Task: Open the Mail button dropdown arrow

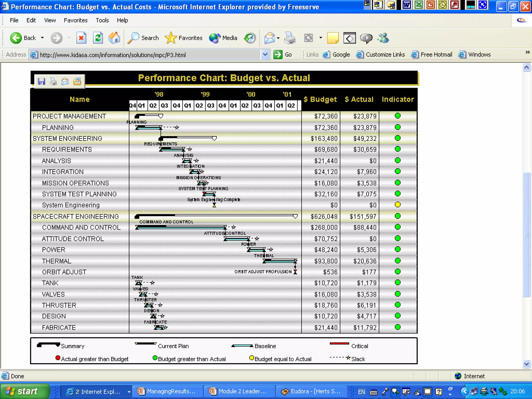Action: (278, 38)
